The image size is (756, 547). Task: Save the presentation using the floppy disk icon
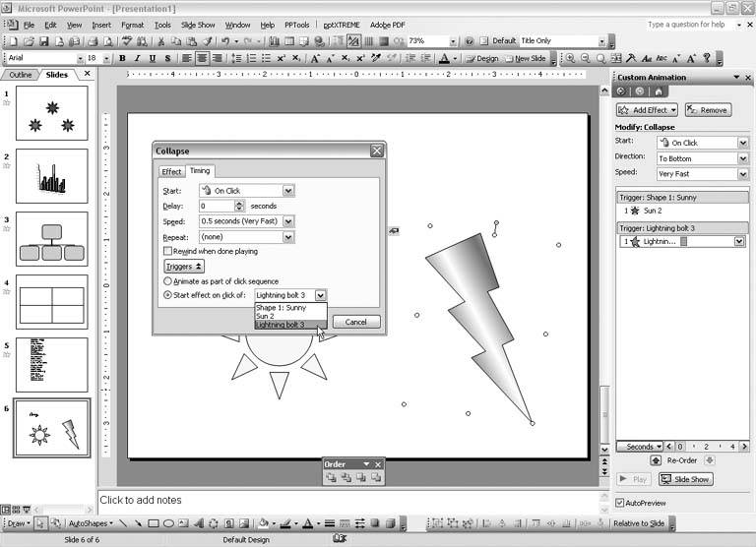click(44, 41)
